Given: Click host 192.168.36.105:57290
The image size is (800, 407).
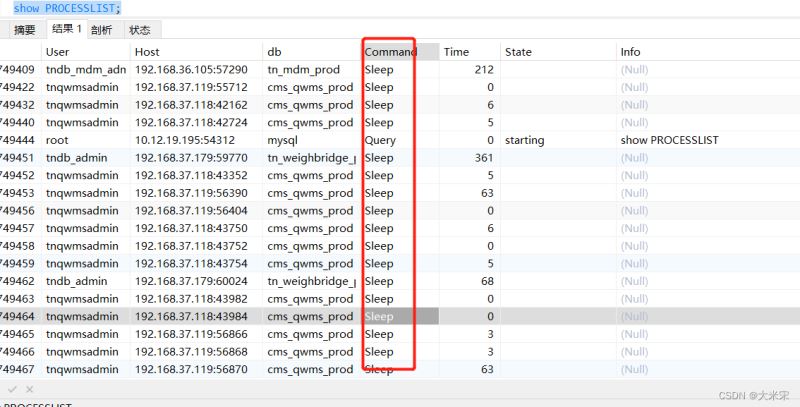Looking at the screenshot, I should tap(191, 69).
